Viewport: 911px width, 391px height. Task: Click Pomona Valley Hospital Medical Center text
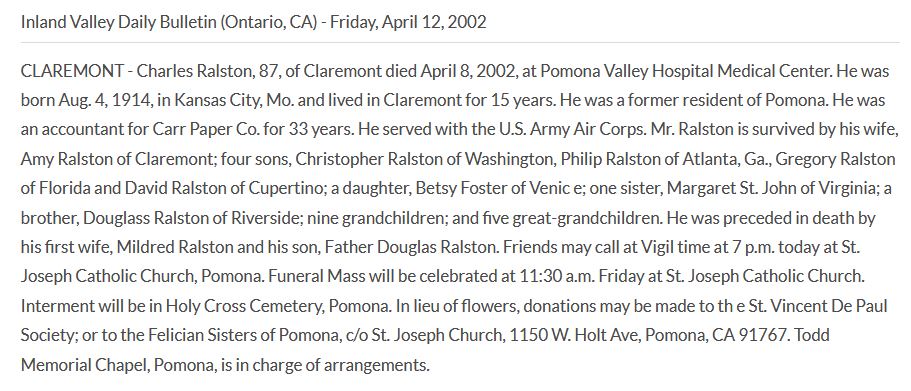tap(690, 71)
